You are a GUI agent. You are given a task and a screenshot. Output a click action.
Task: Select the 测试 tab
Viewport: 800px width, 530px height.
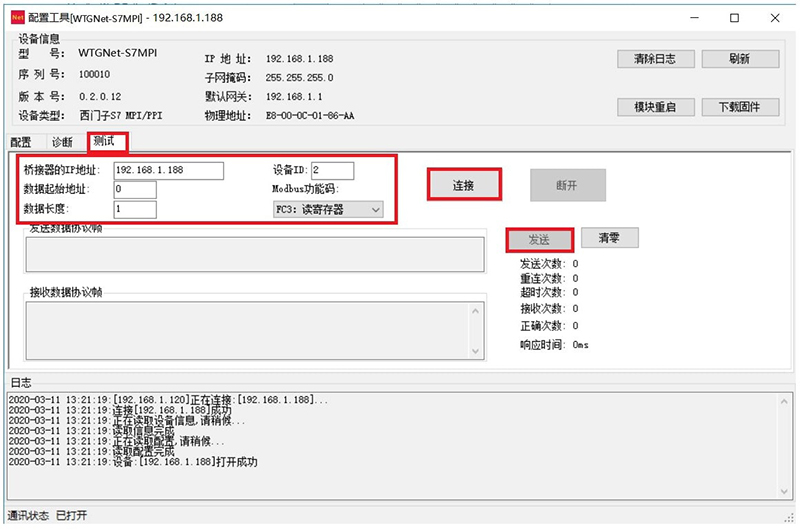click(107, 141)
